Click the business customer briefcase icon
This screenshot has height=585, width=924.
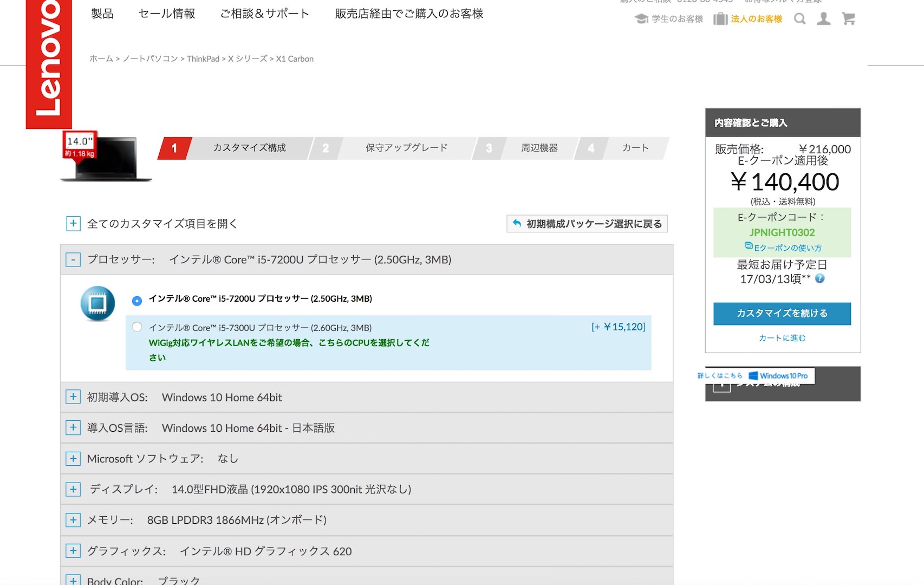720,19
